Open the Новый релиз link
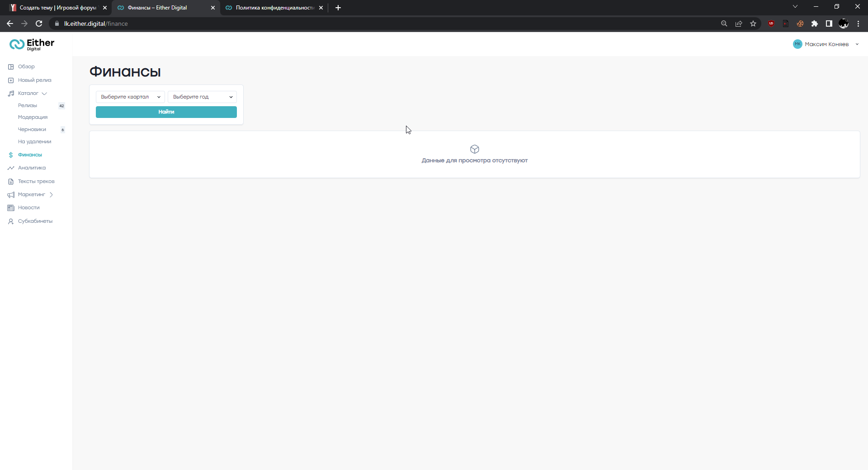 click(x=35, y=80)
